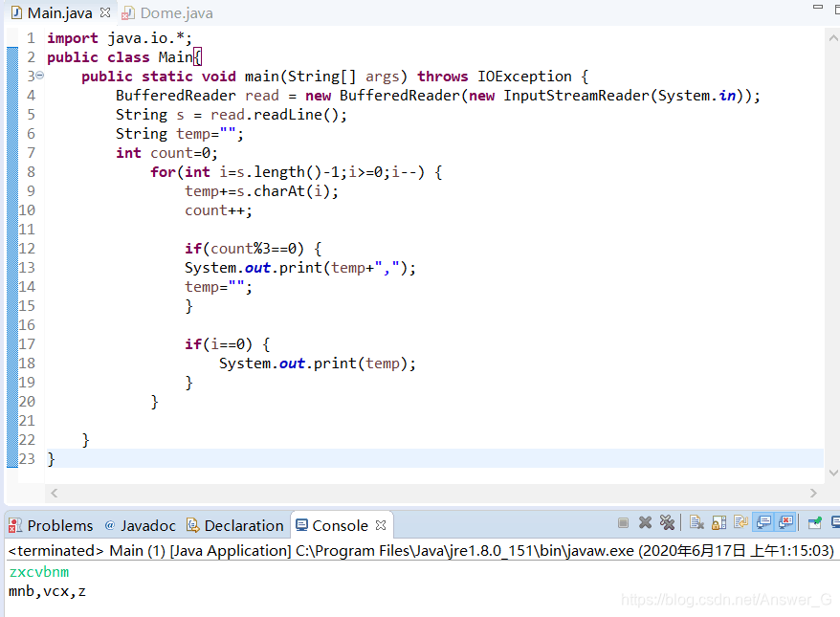Click the Terminate console button
840x617 pixels.
click(623, 522)
